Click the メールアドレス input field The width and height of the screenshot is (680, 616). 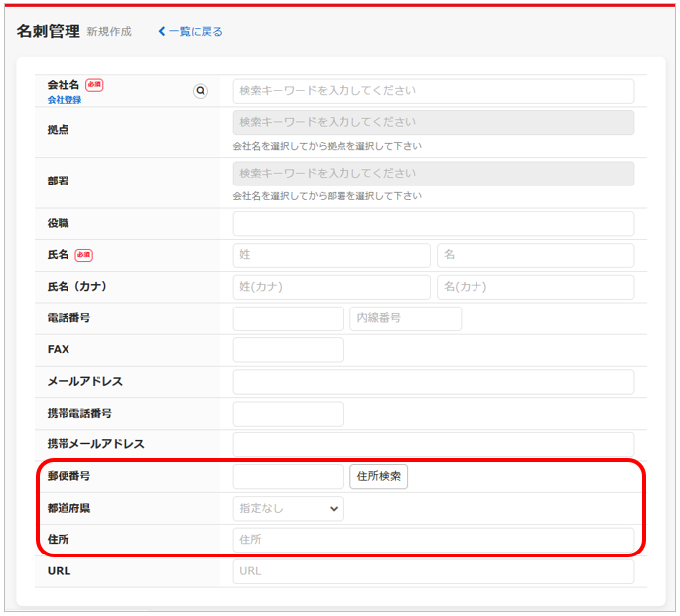[433, 382]
